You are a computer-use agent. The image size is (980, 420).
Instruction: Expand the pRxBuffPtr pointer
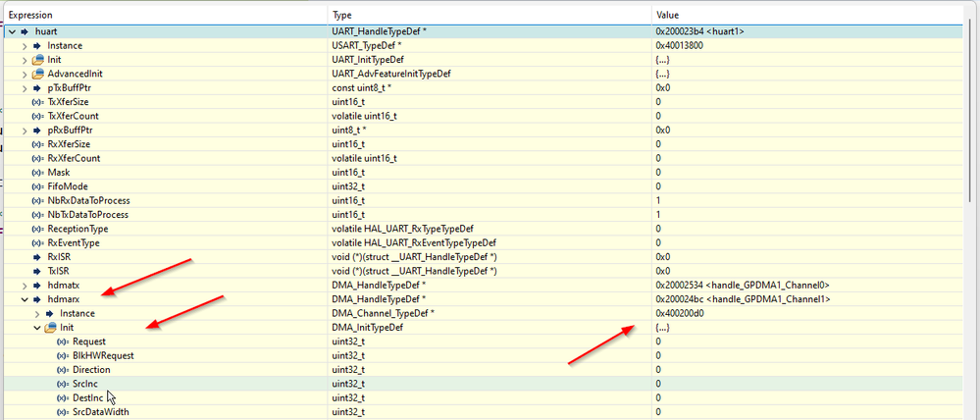tap(25, 131)
